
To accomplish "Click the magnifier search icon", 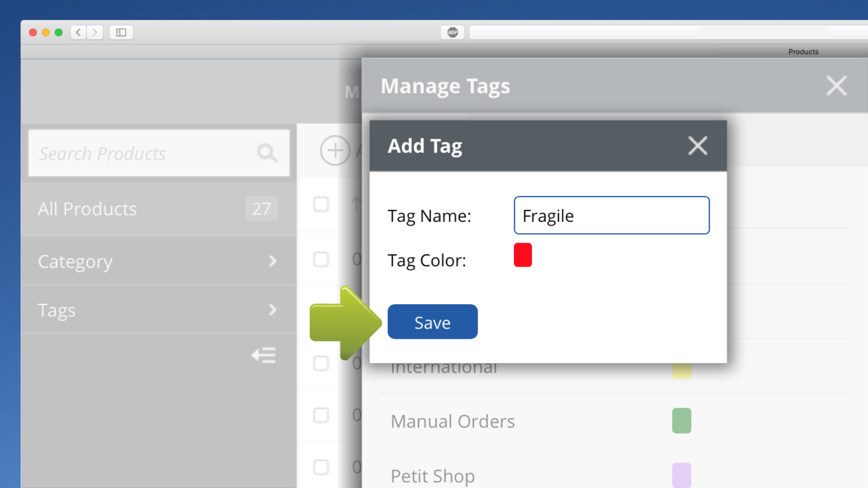I will tap(267, 153).
